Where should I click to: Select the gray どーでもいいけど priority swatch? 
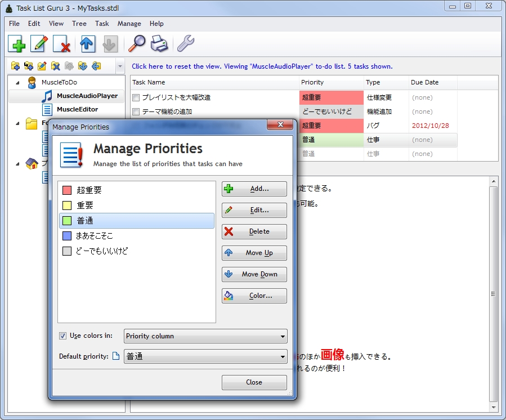(67, 251)
